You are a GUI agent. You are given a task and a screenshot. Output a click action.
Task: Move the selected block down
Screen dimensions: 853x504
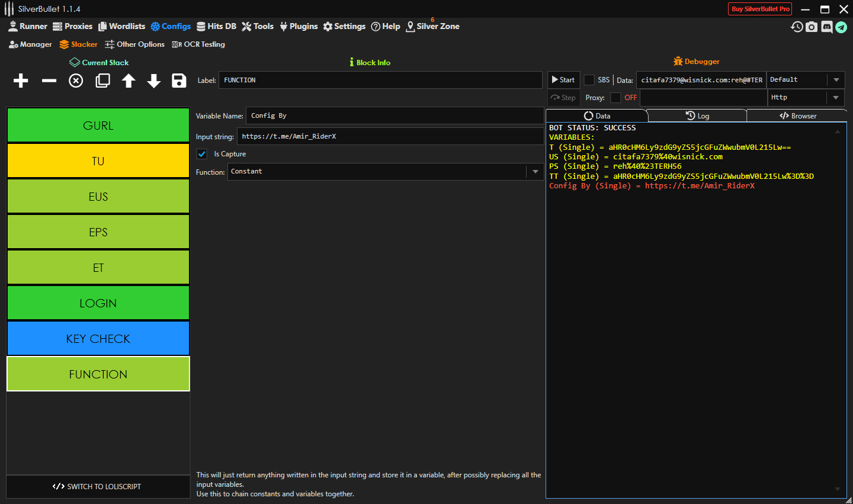tap(153, 81)
